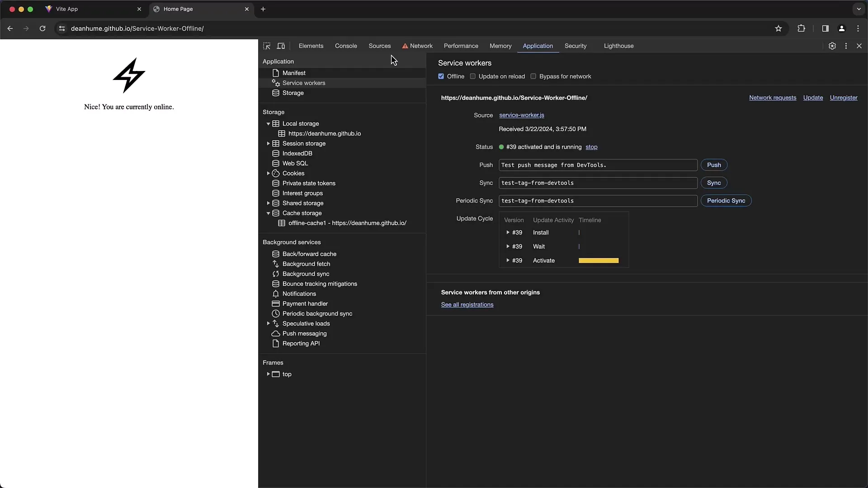Image resolution: width=868 pixels, height=488 pixels.
Task: Select the Network tab in DevTools
Action: tap(421, 46)
